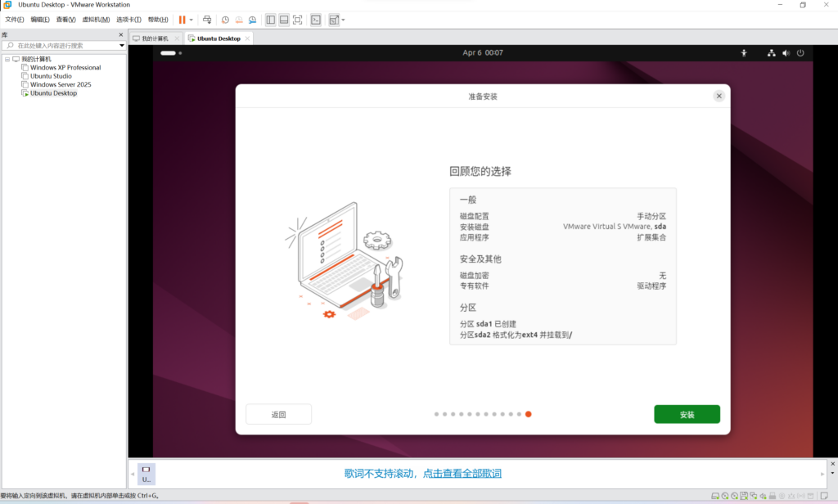The width and height of the screenshot is (838, 504).
Task: Select Windows Server 2025 in the library
Action: point(61,84)
